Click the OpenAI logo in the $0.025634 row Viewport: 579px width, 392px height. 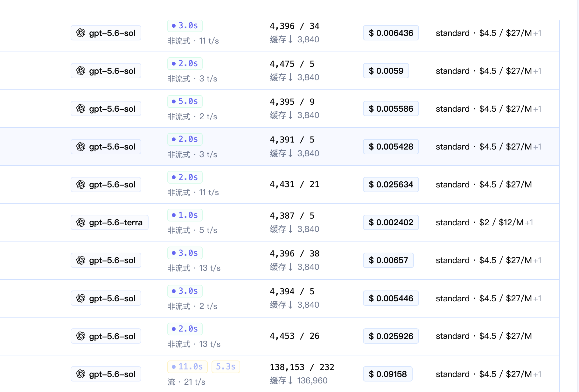pos(81,184)
